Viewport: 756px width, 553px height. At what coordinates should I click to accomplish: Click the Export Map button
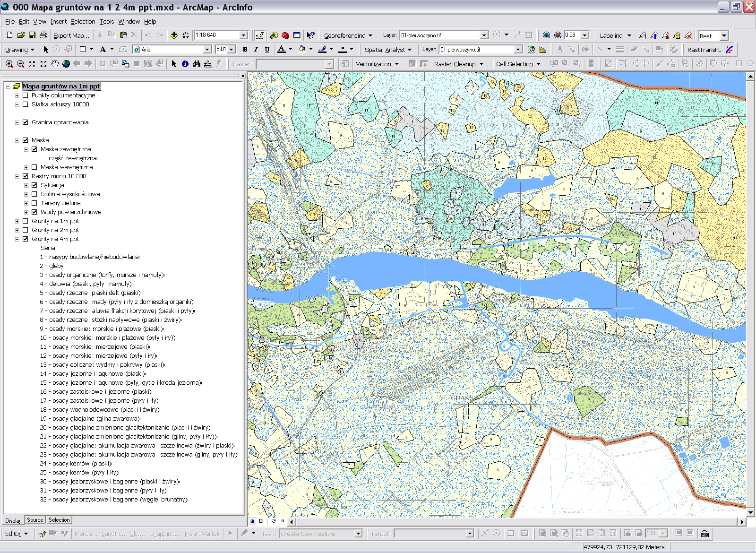coord(71,35)
